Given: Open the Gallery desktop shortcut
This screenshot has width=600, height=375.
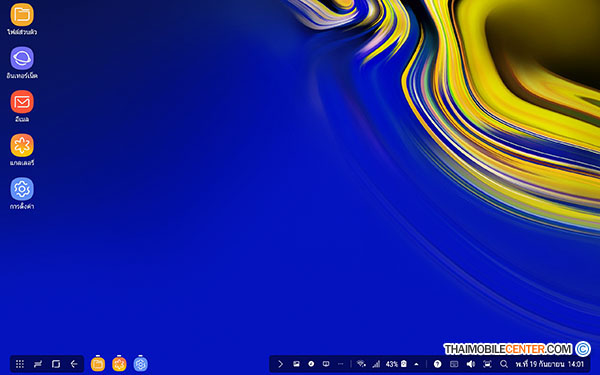Looking at the screenshot, I should coord(22,145).
